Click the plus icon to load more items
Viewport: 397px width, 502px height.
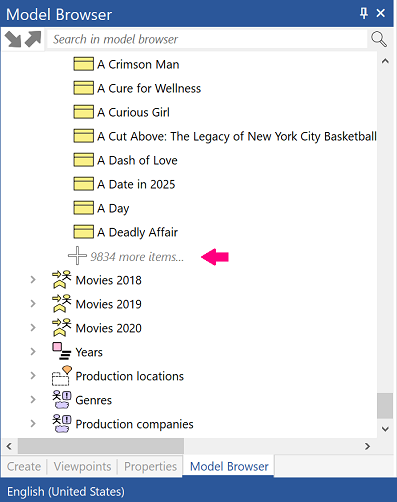click(77, 256)
